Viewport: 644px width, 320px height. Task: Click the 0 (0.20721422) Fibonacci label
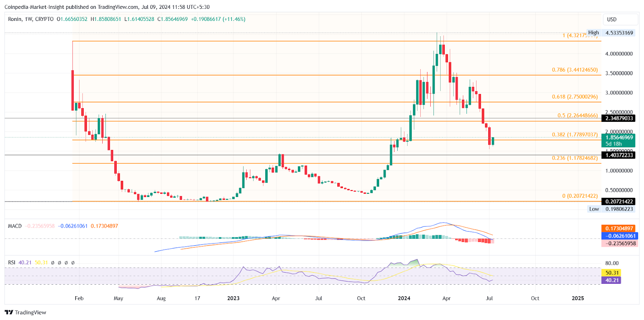coord(580,196)
